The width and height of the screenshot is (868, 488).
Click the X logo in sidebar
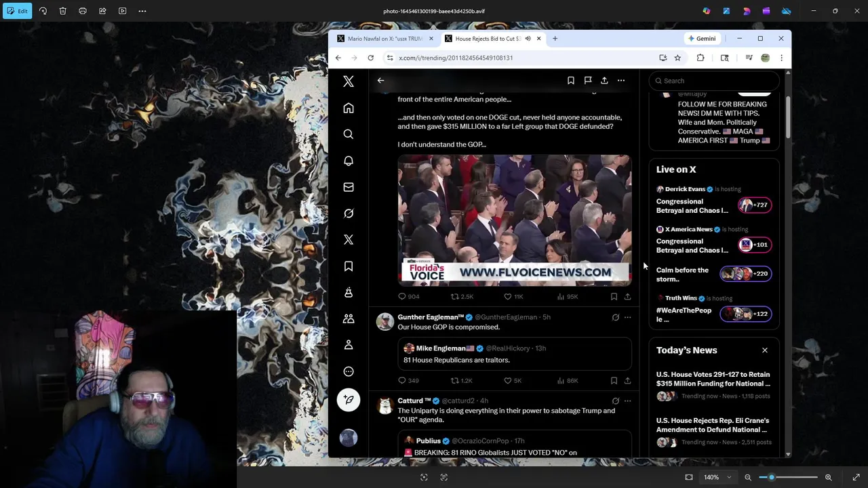tap(349, 81)
